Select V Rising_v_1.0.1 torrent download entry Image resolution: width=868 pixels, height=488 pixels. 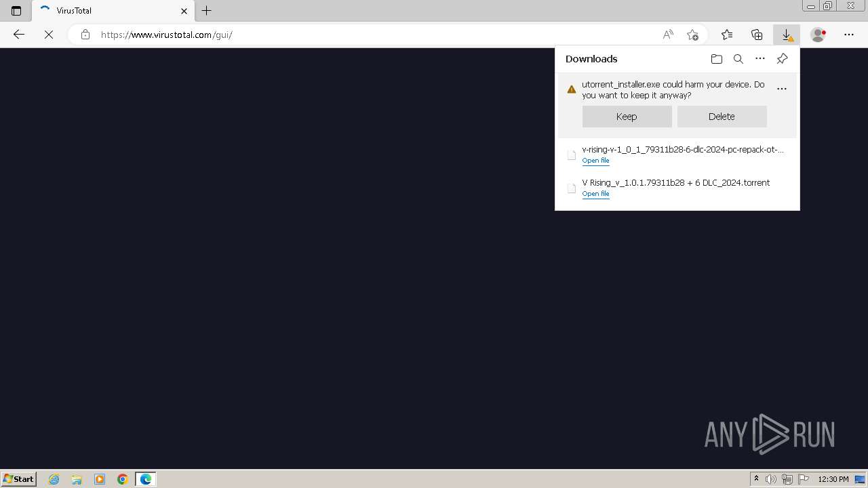point(677,188)
